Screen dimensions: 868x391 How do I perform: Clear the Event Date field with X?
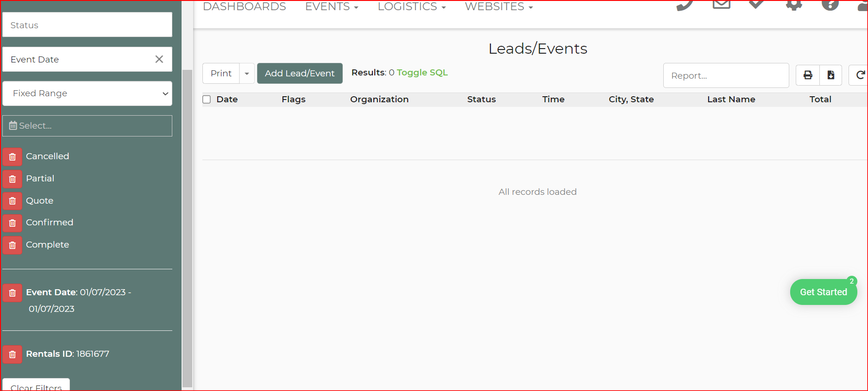point(159,59)
